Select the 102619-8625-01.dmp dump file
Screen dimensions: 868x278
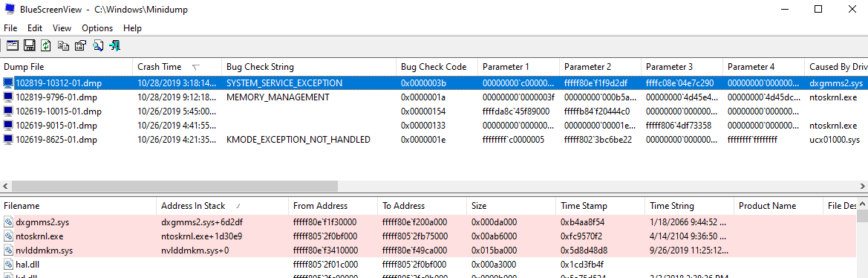pos(56,140)
